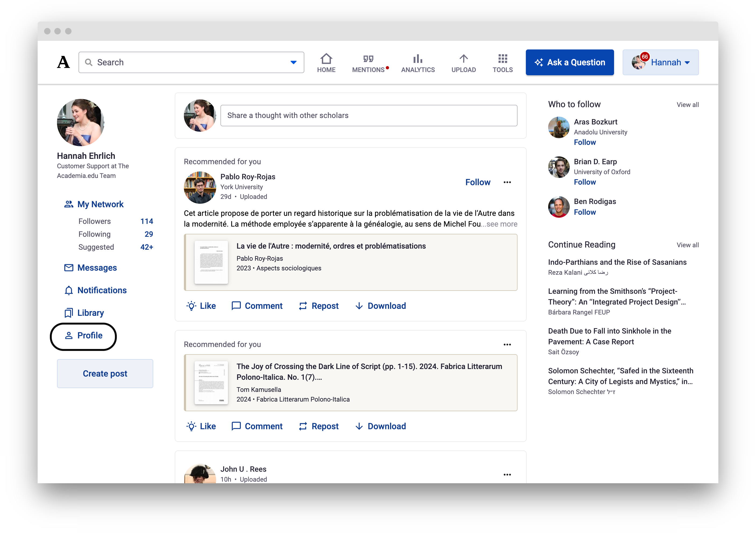
Task: Open Analytics in top navigation
Action: click(x=418, y=63)
